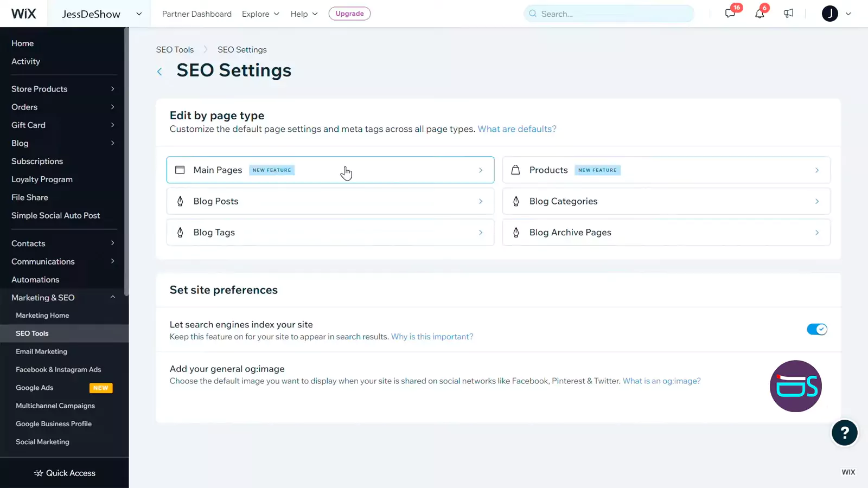Expand the Store Products sidebar section
Viewport: 868px width, 488px height.
(113, 89)
